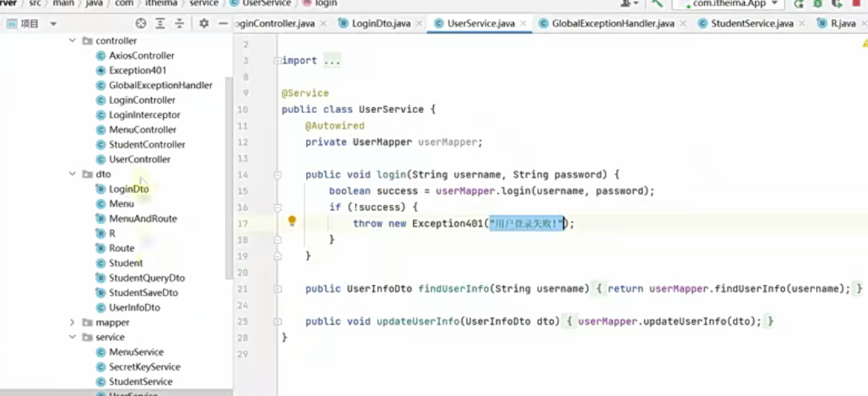Click the Debug bug icon in top toolbar
868x396 pixels.
pyautogui.click(x=817, y=4)
